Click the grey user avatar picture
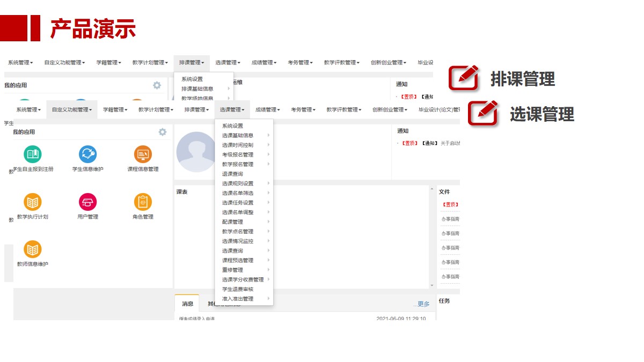The height and width of the screenshot is (362, 644). coord(196,152)
